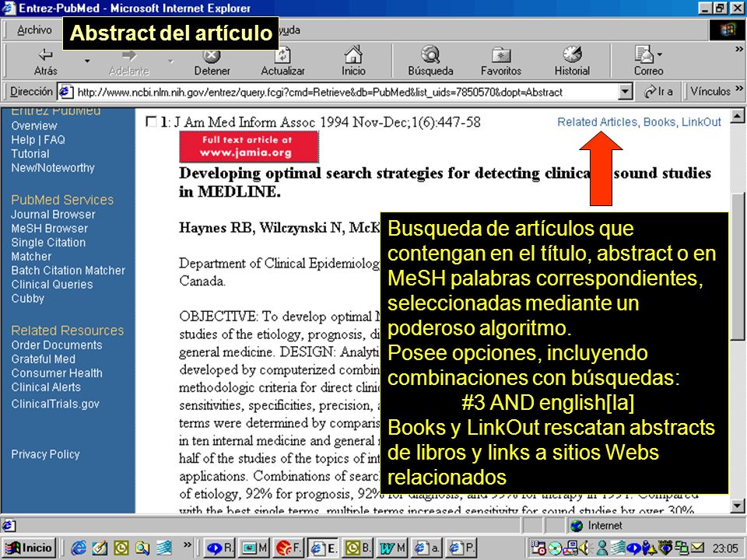747x560 pixels.
Task: Refresh the page using Actualizar
Action: pyautogui.click(x=282, y=61)
